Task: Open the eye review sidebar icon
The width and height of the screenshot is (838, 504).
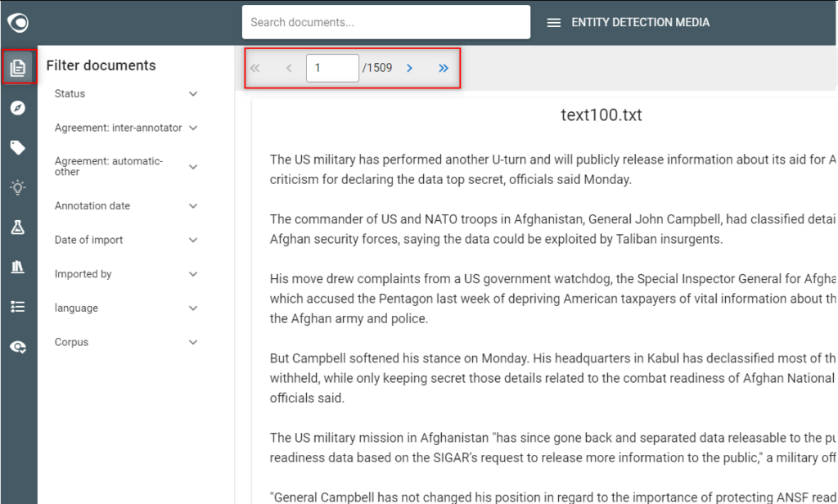Action: 18,348
